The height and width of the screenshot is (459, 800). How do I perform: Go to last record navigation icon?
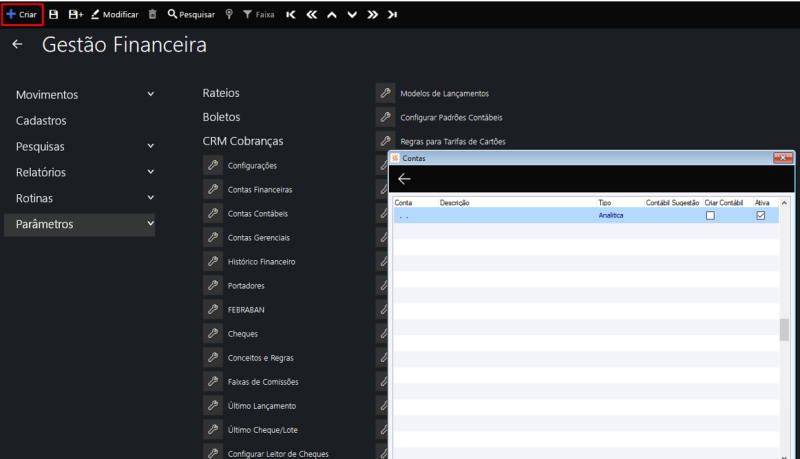(392, 15)
